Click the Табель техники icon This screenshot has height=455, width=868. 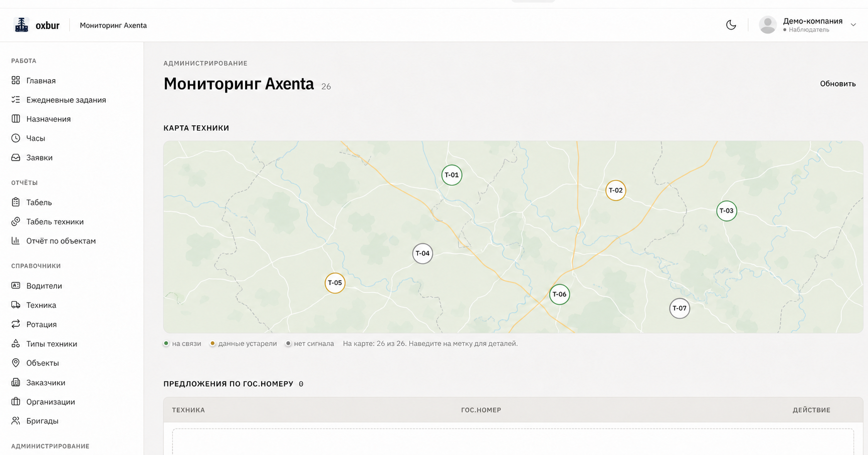click(x=16, y=221)
